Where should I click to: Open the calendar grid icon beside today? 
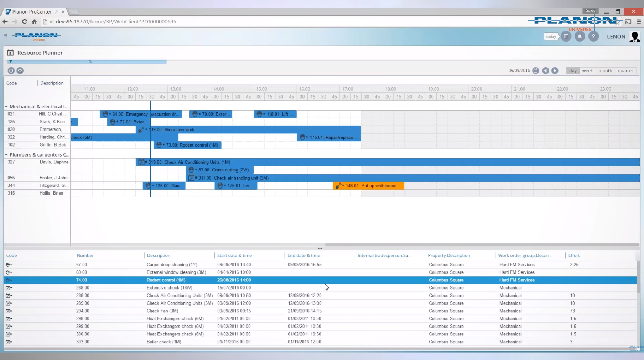click(566, 36)
